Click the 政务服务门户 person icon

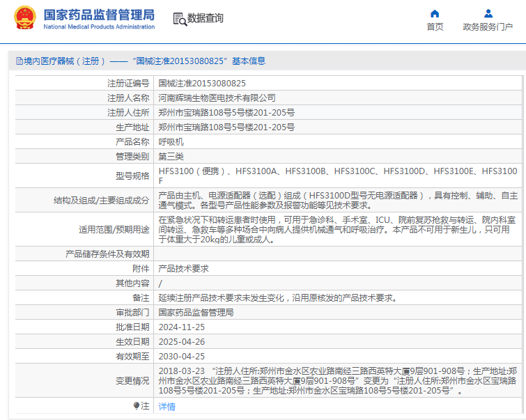pos(488,13)
